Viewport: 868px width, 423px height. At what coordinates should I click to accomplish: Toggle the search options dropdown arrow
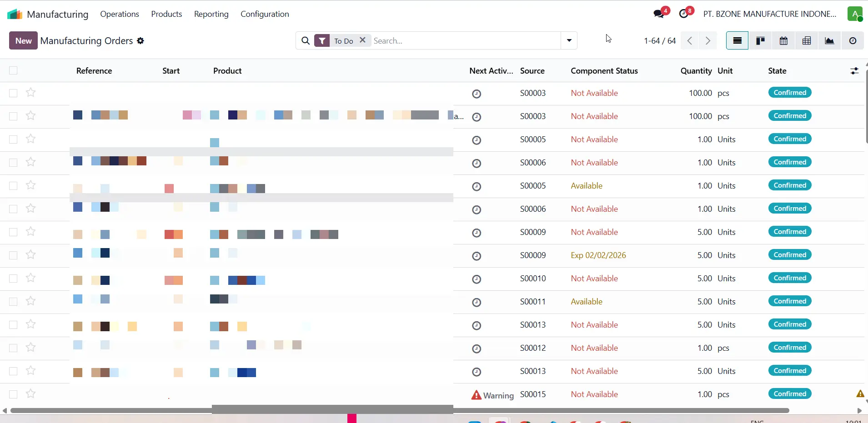pyautogui.click(x=569, y=40)
